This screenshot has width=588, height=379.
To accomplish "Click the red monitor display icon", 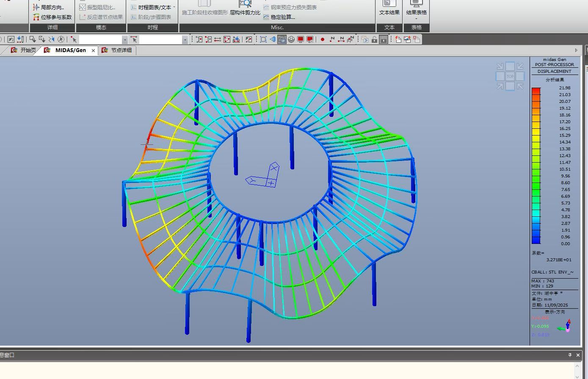I will pyautogui.click(x=301, y=39).
